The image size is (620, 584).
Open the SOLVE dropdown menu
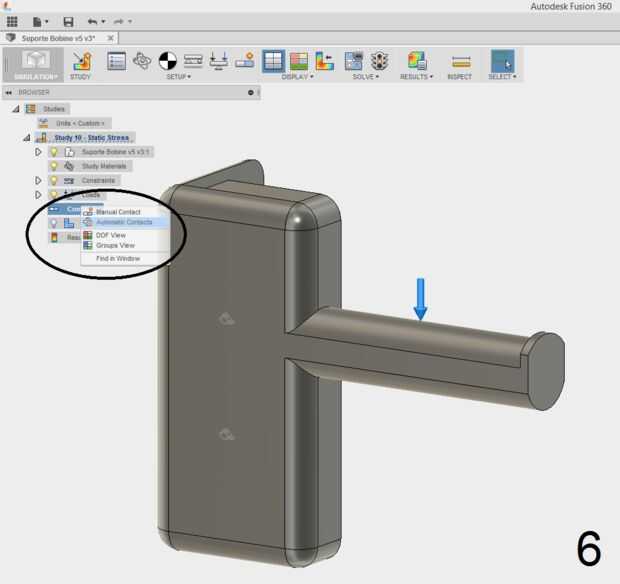pos(366,77)
